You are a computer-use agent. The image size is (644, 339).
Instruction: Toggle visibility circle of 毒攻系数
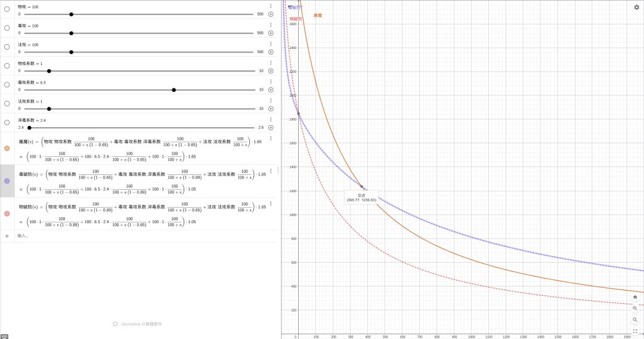tap(7, 85)
